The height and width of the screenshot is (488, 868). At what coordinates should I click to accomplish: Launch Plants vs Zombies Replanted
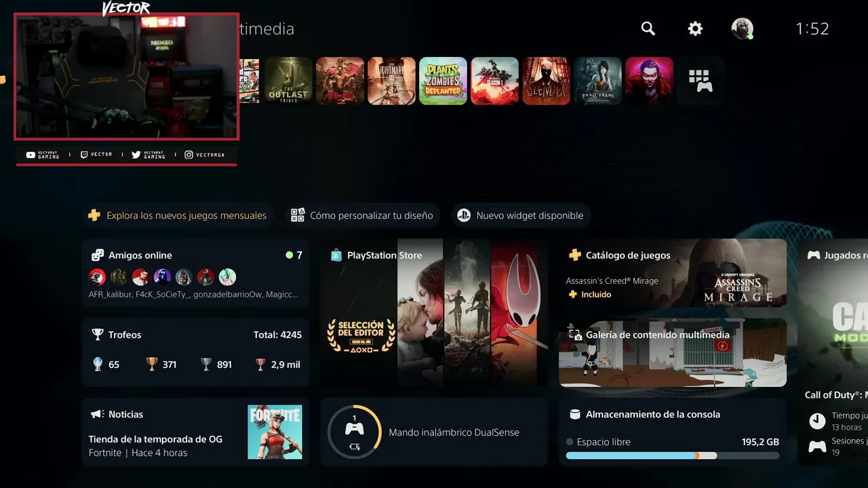tap(443, 81)
